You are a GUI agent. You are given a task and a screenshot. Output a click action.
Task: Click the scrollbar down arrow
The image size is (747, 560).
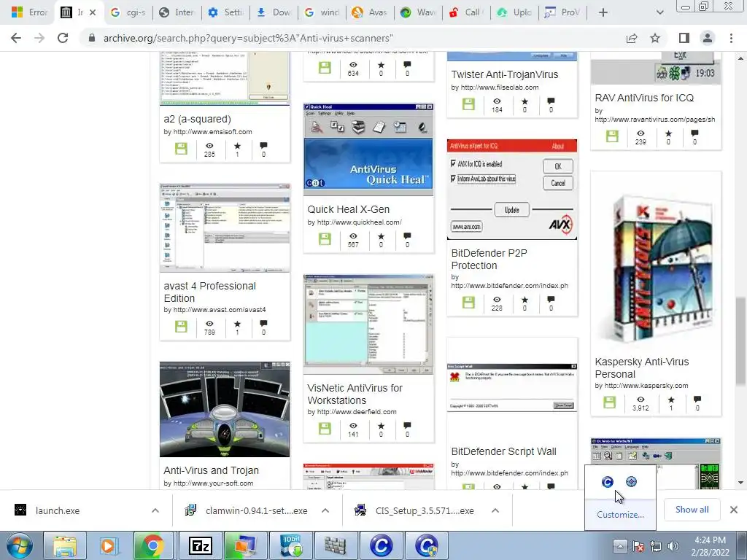[x=741, y=483]
